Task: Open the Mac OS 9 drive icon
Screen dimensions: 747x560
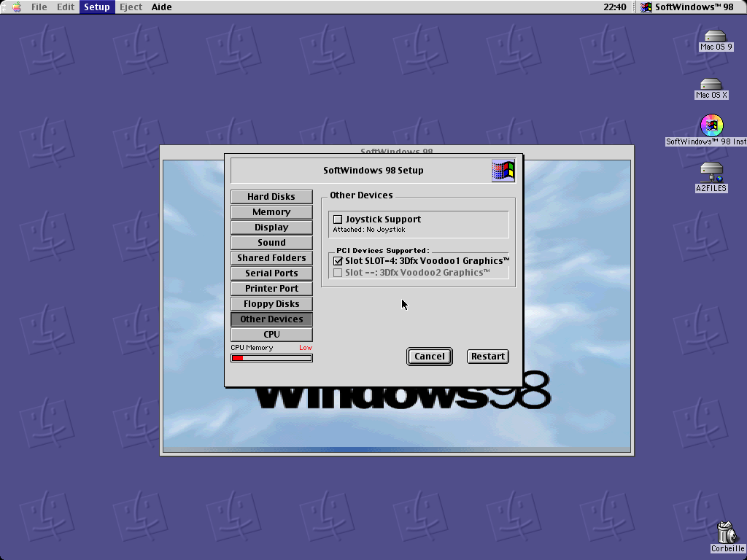Action: pyautogui.click(x=715, y=36)
